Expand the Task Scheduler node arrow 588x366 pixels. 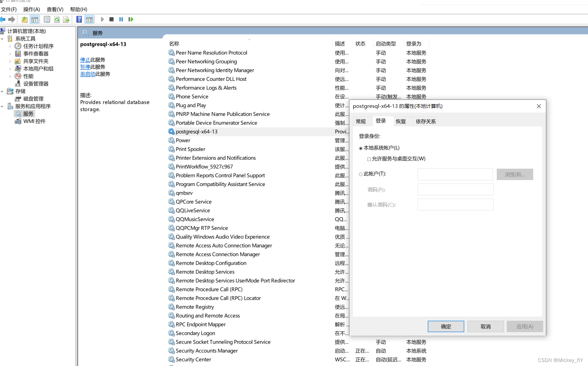click(x=10, y=46)
